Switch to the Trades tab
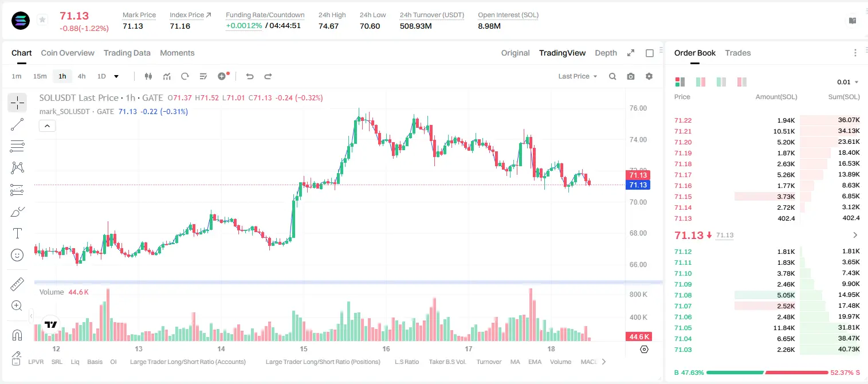The image size is (868, 384). point(738,53)
